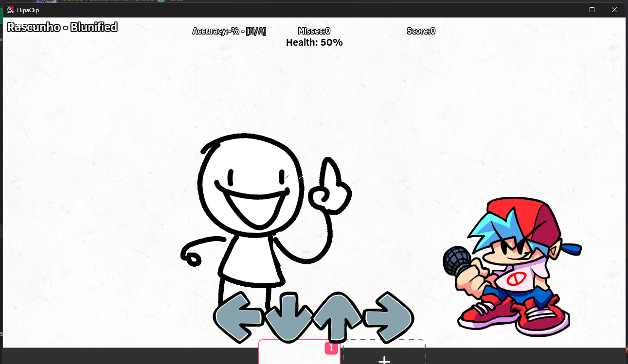
Task: Close the FlipaClip window
Action: tap(614, 10)
